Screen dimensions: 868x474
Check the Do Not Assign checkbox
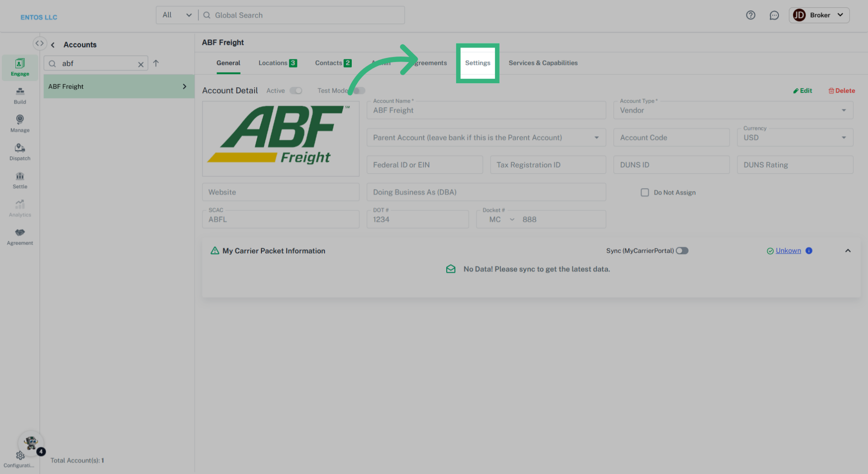tap(645, 192)
